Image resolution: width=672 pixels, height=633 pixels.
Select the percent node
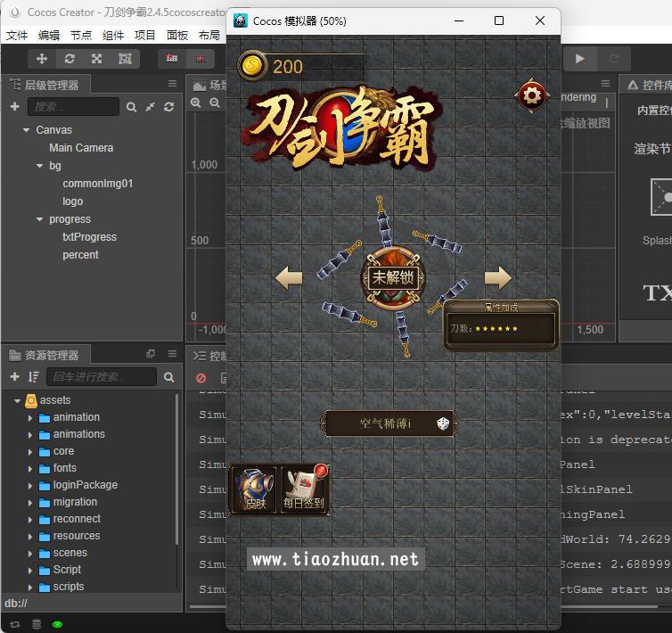coord(80,255)
